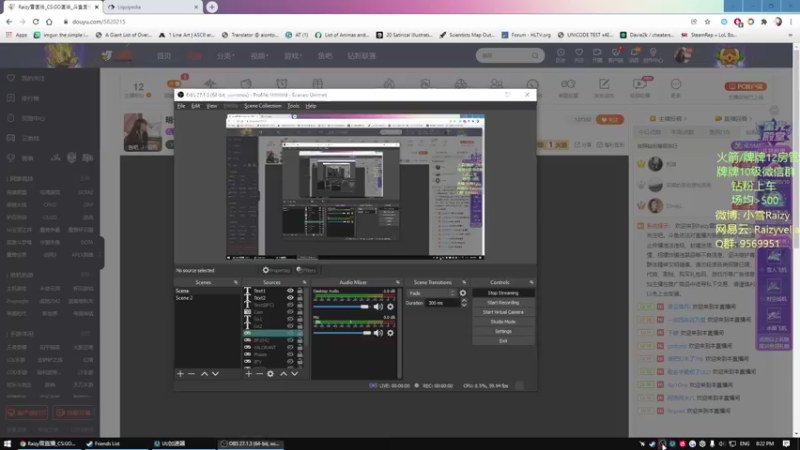Click Start Recording in the Controls panel

click(x=503, y=303)
